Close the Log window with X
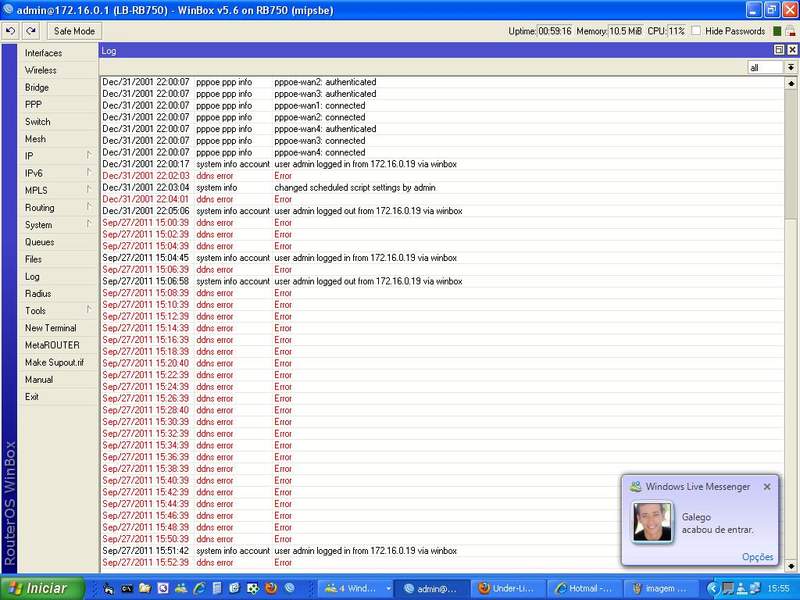Viewport: 800px width, 600px height. coord(792,50)
